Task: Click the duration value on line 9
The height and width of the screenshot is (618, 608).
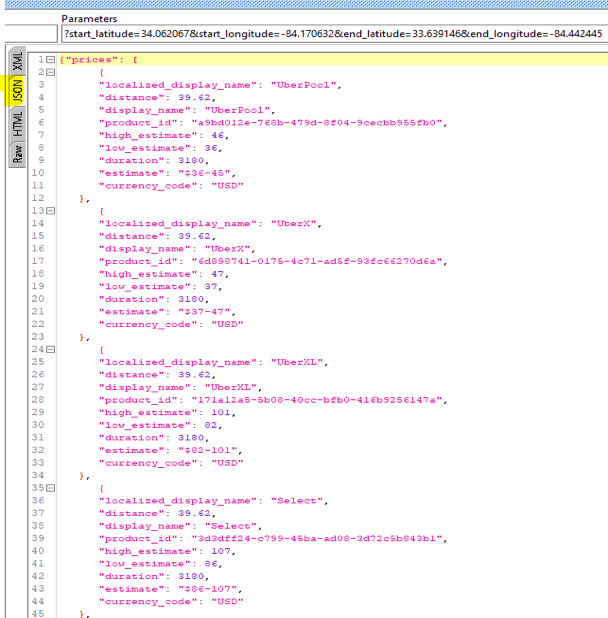Action: pos(191,161)
